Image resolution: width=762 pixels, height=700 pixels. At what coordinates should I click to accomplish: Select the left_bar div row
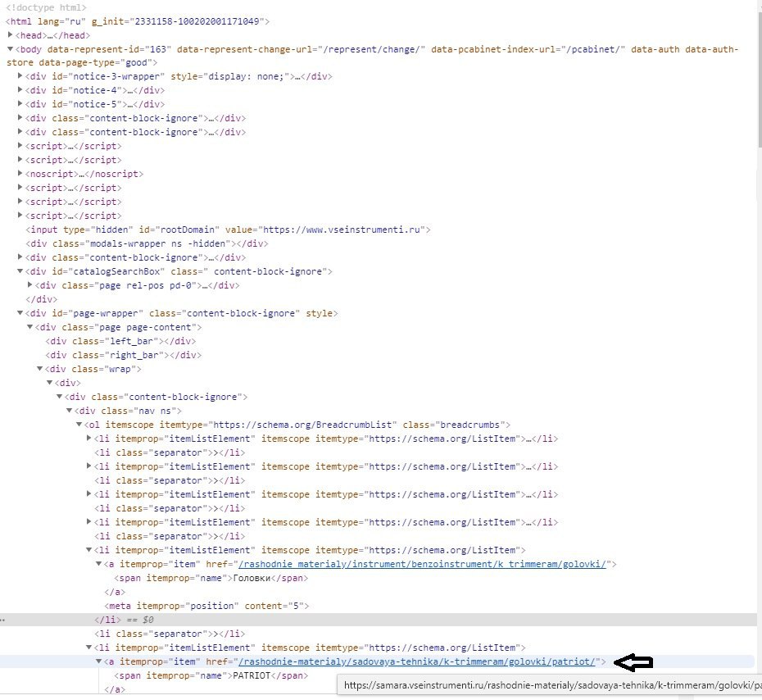pyautogui.click(x=120, y=341)
